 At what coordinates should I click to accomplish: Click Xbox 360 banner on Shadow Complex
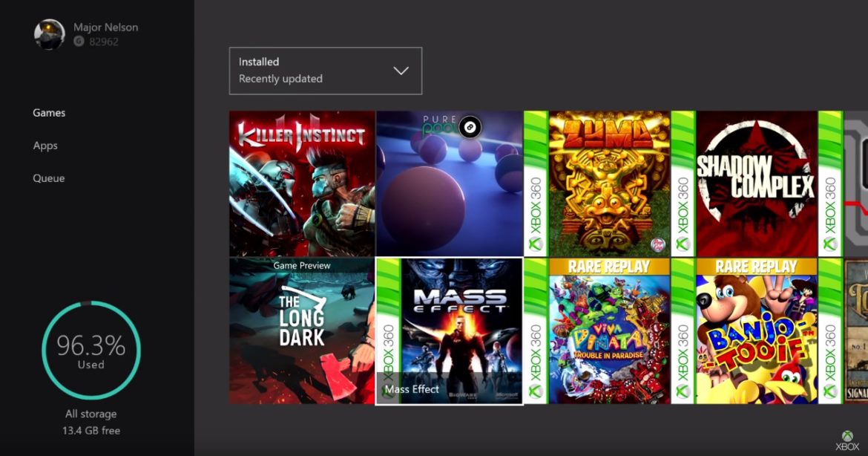point(683,183)
